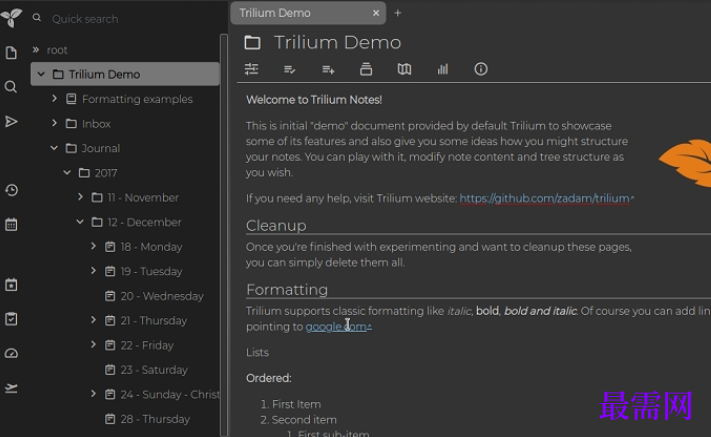Click the gauge dashboard icon in the sidebar
Screen dimensions: 711x437
point(11,353)
